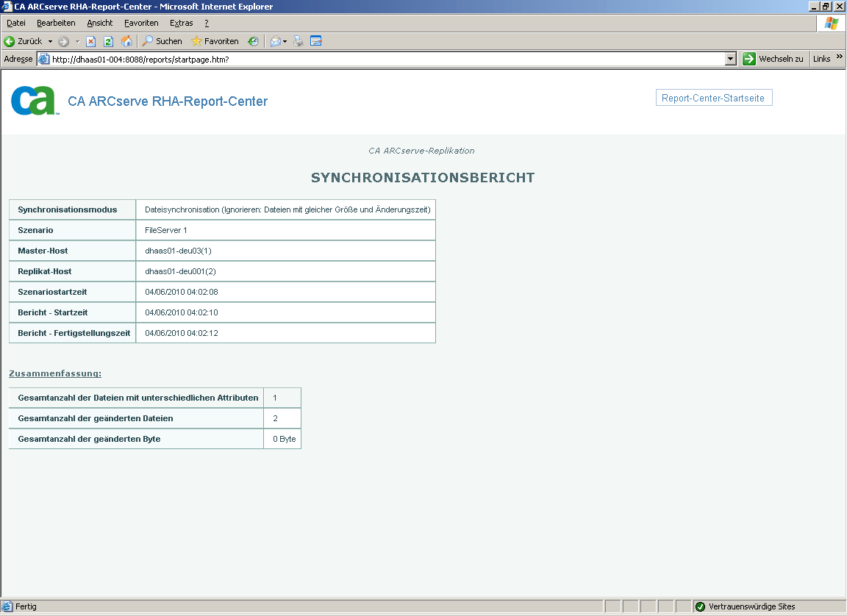
Task: Click the mail envelope toolbar icon
Action: pyautogui.click(x=276, y=41)
